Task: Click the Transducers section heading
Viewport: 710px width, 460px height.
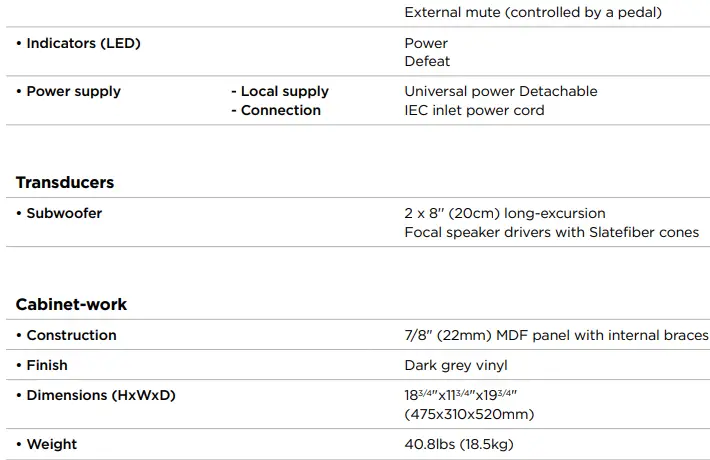Action: 65,182
